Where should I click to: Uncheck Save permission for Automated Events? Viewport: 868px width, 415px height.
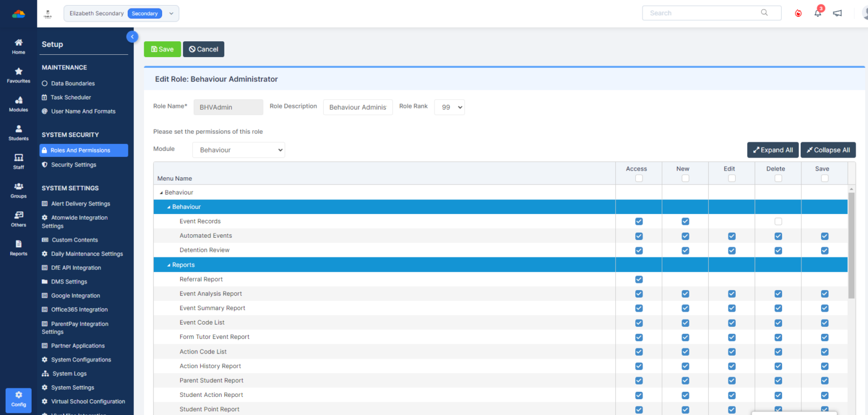pos(824,235)
